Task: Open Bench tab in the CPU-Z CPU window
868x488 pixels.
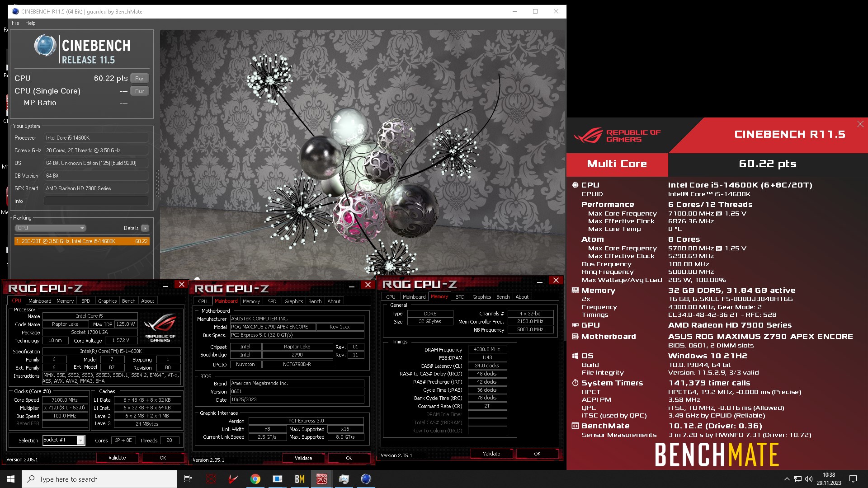Action: tap(129, 301)
